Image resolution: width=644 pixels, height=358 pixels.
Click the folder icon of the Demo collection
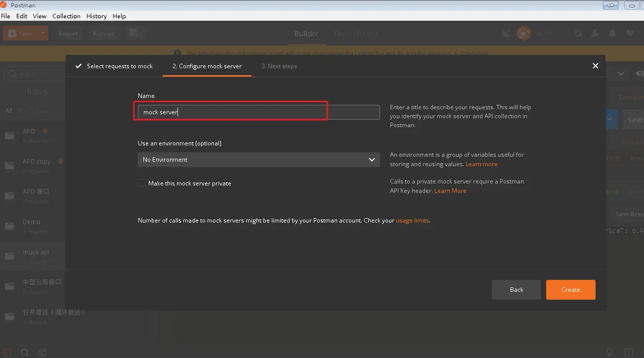tap(9, 226)
